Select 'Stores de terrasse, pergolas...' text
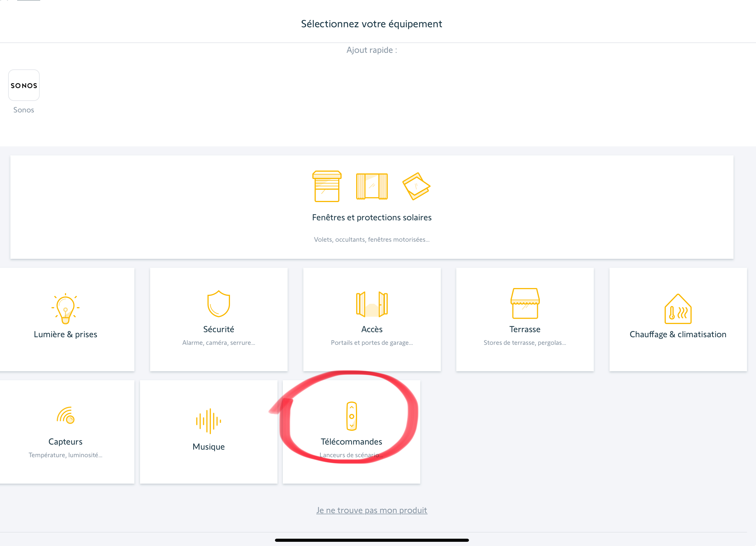Viewport: 756px width, 546px height. 525,343
